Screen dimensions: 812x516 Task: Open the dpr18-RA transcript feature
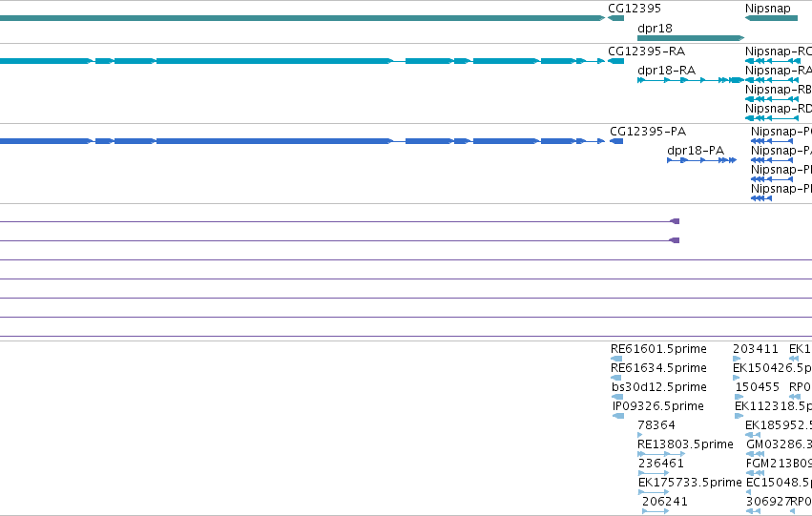click(691, 80)
